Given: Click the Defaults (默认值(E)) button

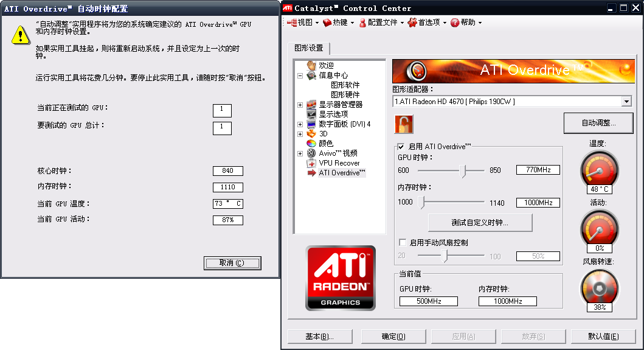Looking at the screenshot, I should coord(603,337).
